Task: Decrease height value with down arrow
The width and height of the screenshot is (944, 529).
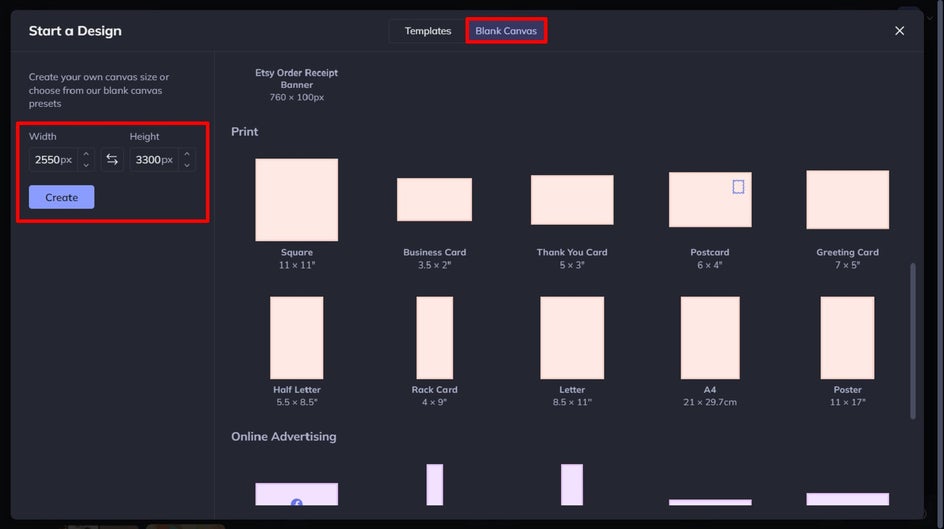Action: pyautogui.click(x=187, y=165)
